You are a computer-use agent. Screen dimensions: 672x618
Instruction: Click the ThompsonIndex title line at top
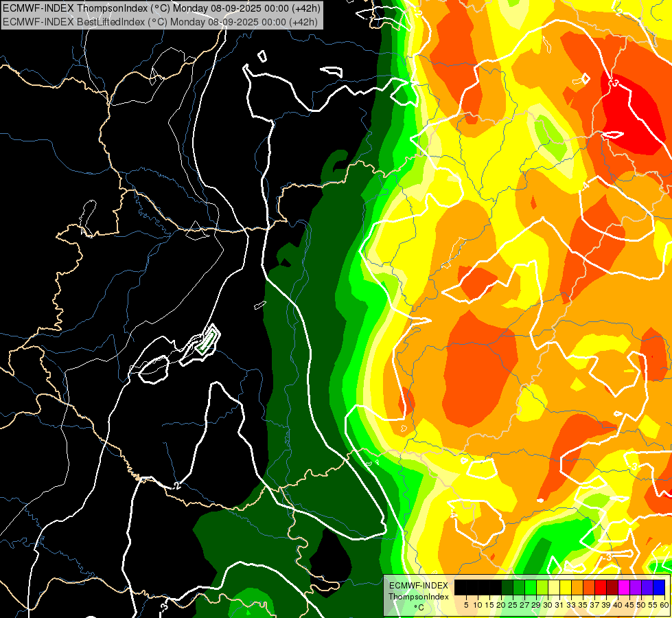161,8
